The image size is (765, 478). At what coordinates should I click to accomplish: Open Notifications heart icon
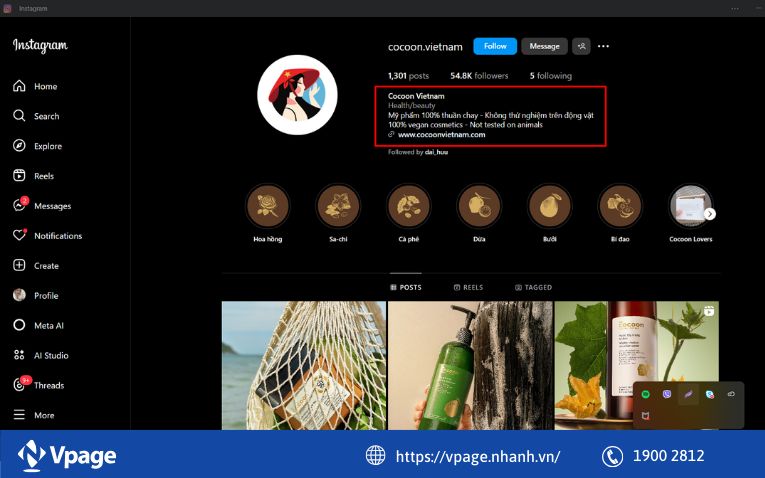point(19,235)
